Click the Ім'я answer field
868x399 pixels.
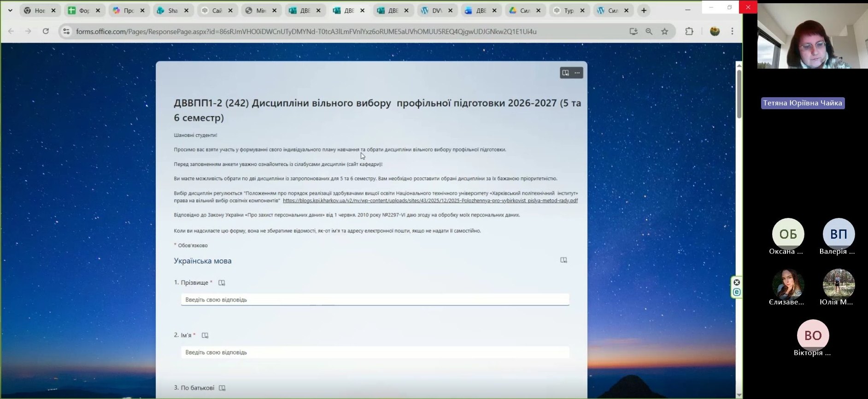pyautogui.click(x=375, y=352)
